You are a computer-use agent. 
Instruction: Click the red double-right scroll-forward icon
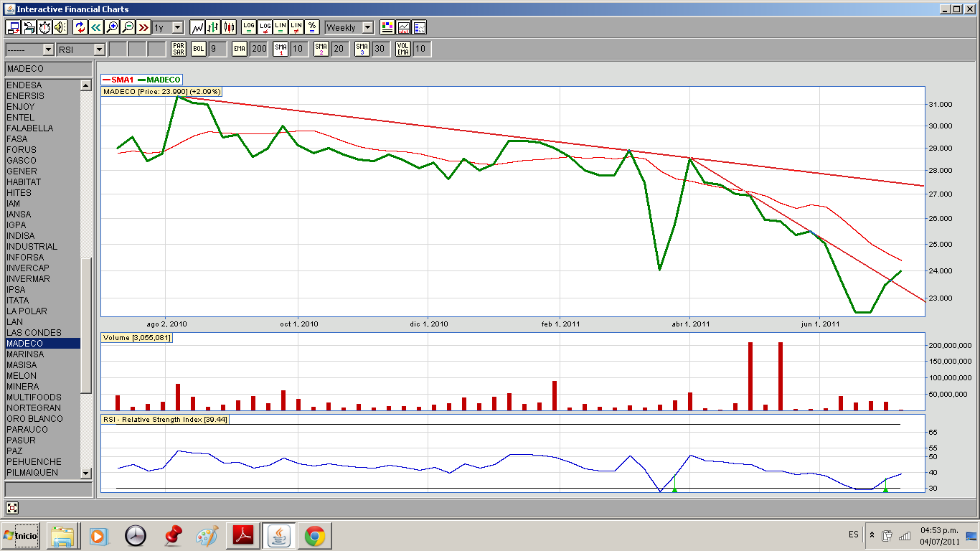(143, 27)
